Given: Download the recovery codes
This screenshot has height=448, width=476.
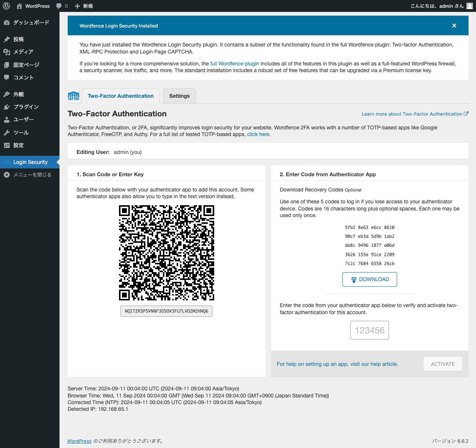Looking at the screenshot, I should pos(370,280).
